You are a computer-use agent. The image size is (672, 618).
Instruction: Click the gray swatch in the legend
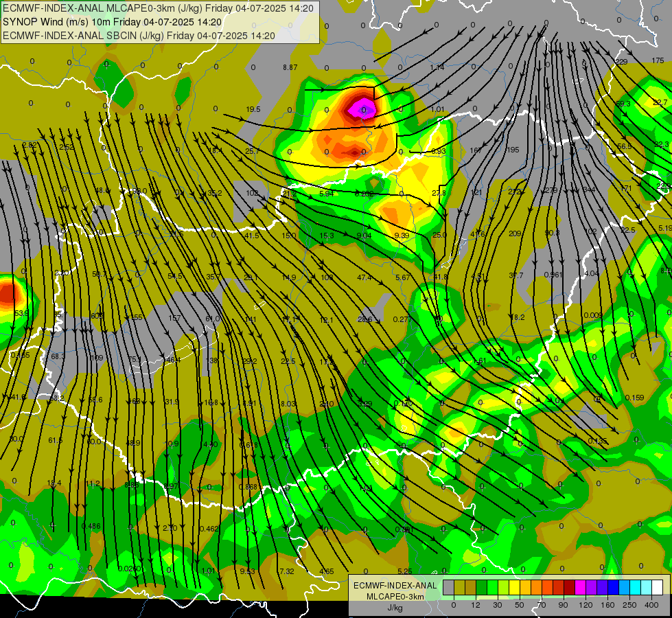[x=448, y=587]
